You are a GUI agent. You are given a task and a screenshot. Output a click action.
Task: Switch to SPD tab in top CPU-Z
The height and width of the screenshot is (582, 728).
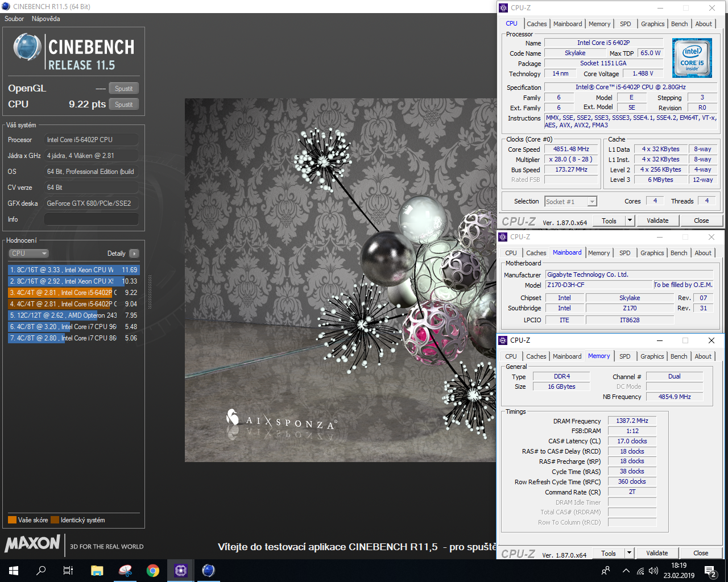[x=625, y=24]
